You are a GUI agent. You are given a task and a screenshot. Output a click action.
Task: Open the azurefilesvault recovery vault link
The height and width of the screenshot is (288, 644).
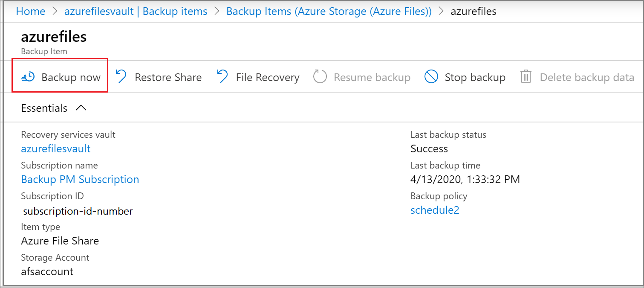coord(56,148)
